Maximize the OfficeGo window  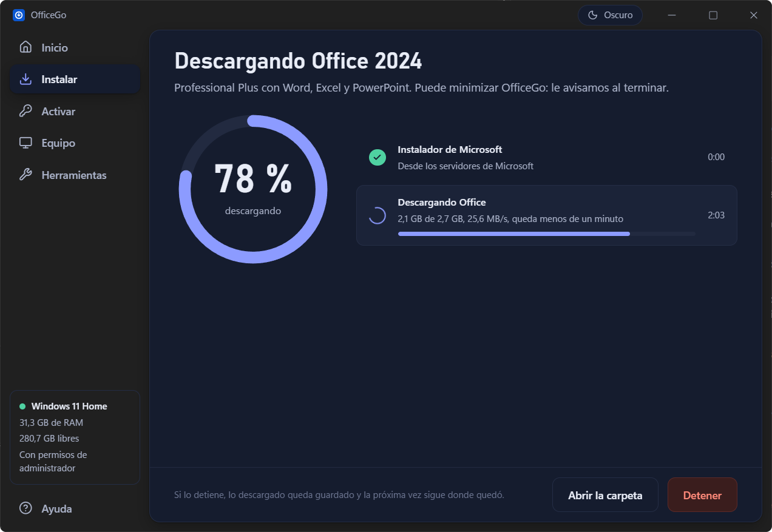pos(713,15)
